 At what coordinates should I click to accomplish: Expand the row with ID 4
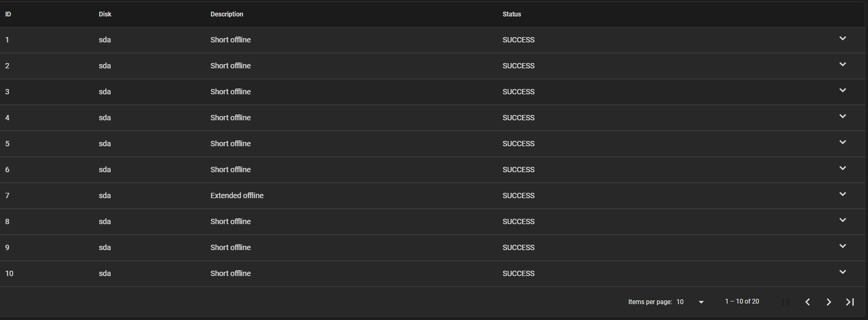tap(843, 117)
